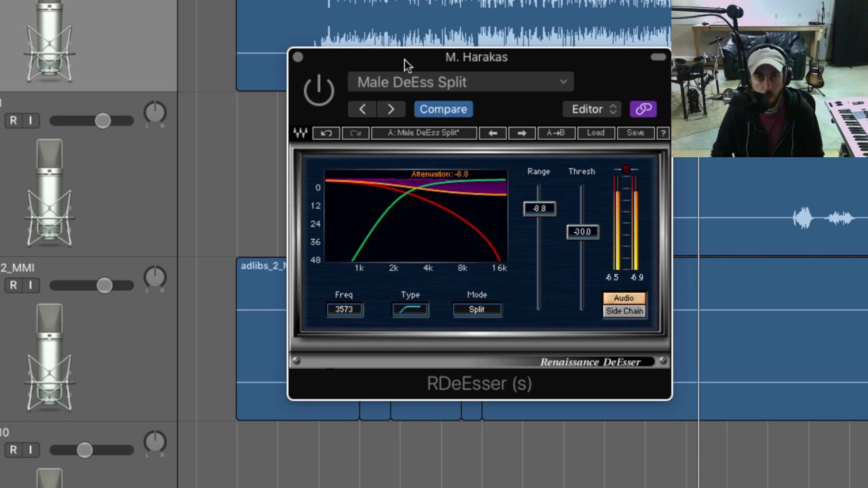Toggle record enable R on the track numbered 10
The width and height of the screenshot is (868, 488).
point(13,450)
